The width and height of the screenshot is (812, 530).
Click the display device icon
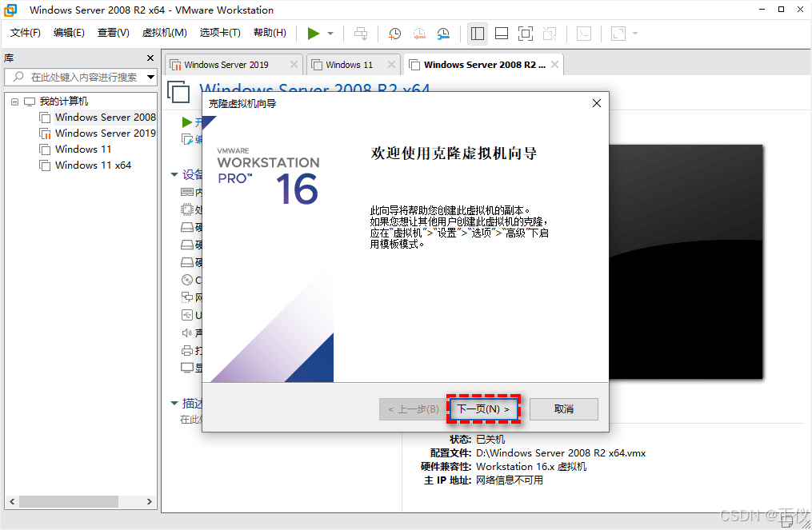pos(187,368)
